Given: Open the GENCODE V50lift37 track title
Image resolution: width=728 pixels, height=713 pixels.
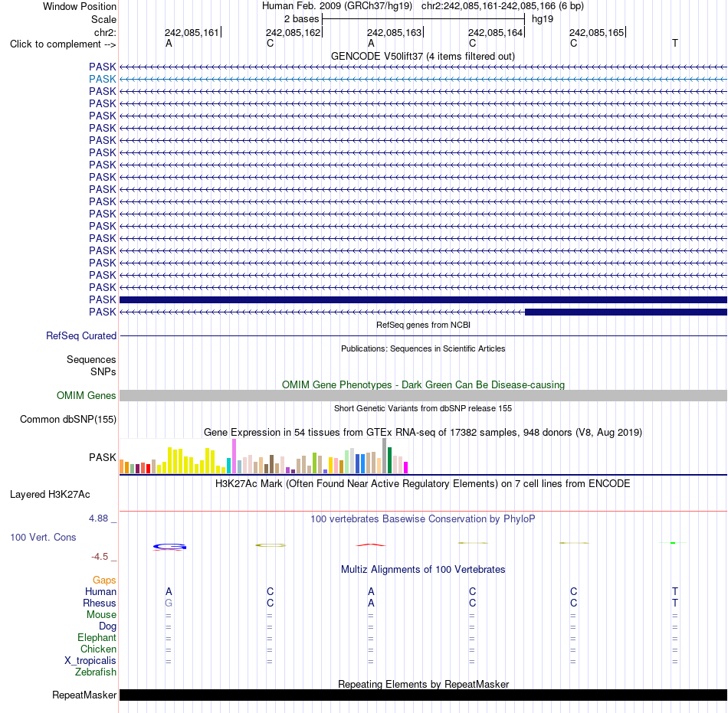Looking at the screenshot, I should 422,57.
